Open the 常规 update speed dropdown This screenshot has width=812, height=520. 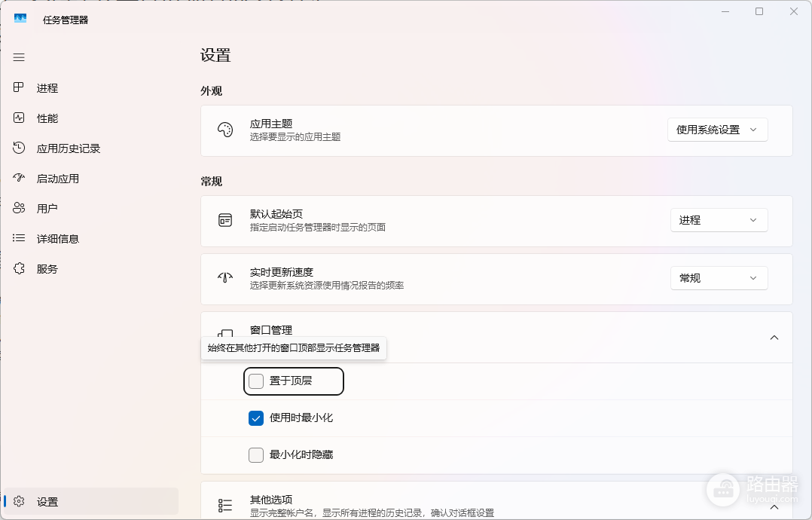[x=719, y=278]
